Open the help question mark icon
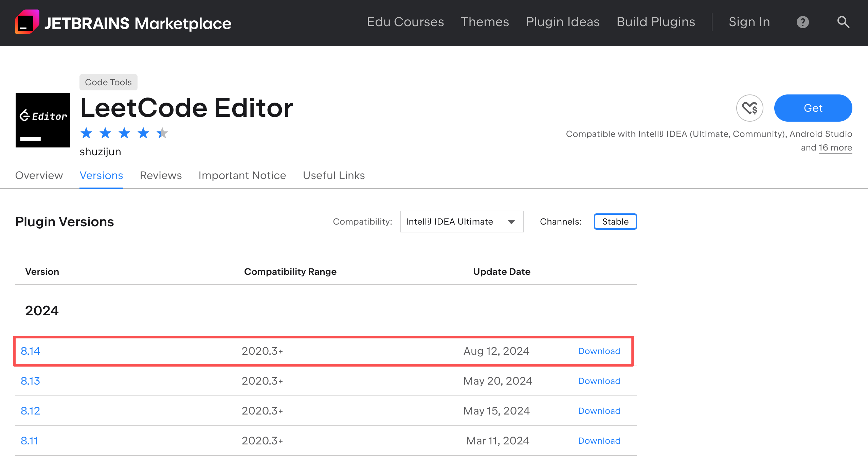Screen dimensions: 868x458 (x=803, y=22)
